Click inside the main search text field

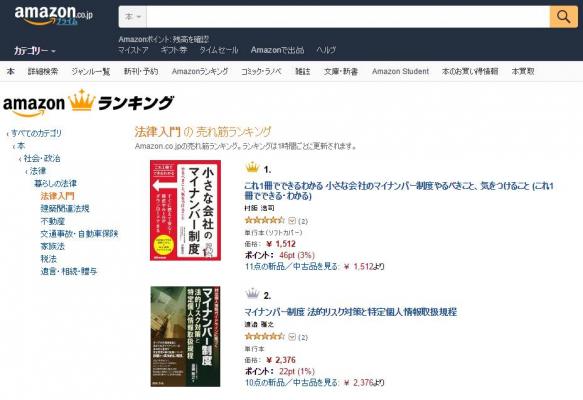pyautogui.click(x=348, y=17)
